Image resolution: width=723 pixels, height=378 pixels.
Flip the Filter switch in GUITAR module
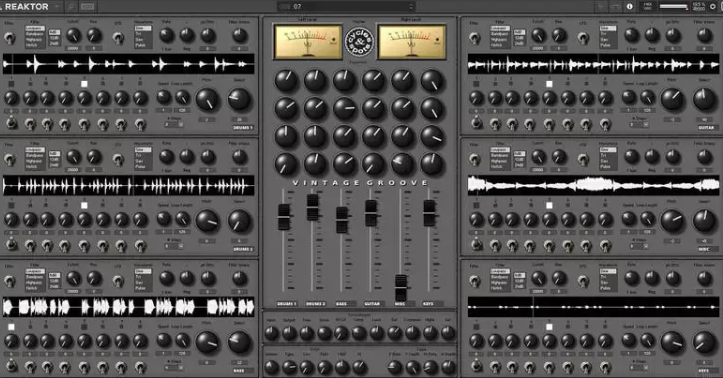point(474,38)
